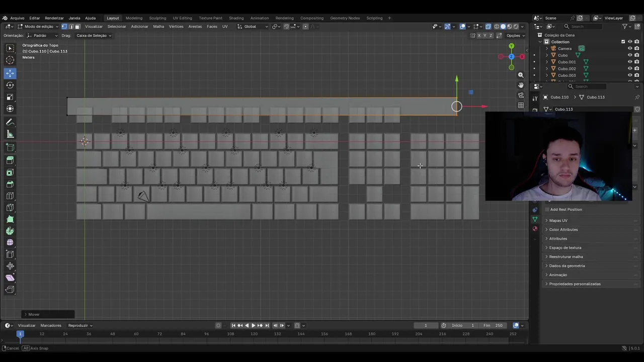Open the Marcadores timeline menu
Image resolution: width=644 pixels, height=362 pixels.
[x=51, y=325]
